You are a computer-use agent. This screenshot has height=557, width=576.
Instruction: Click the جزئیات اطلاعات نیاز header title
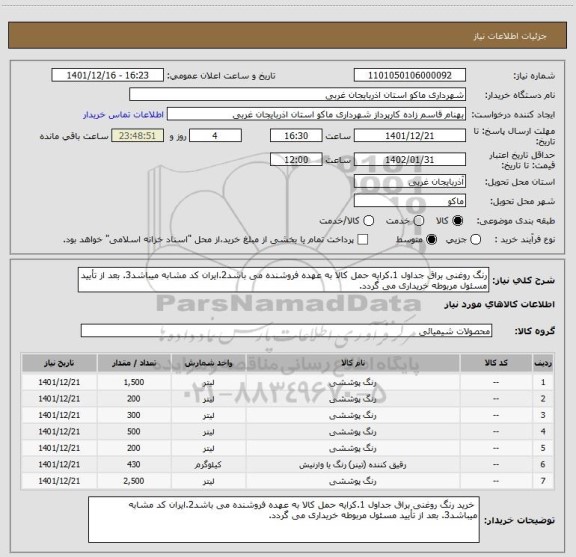pyautogui.click(x=510, y=36)
